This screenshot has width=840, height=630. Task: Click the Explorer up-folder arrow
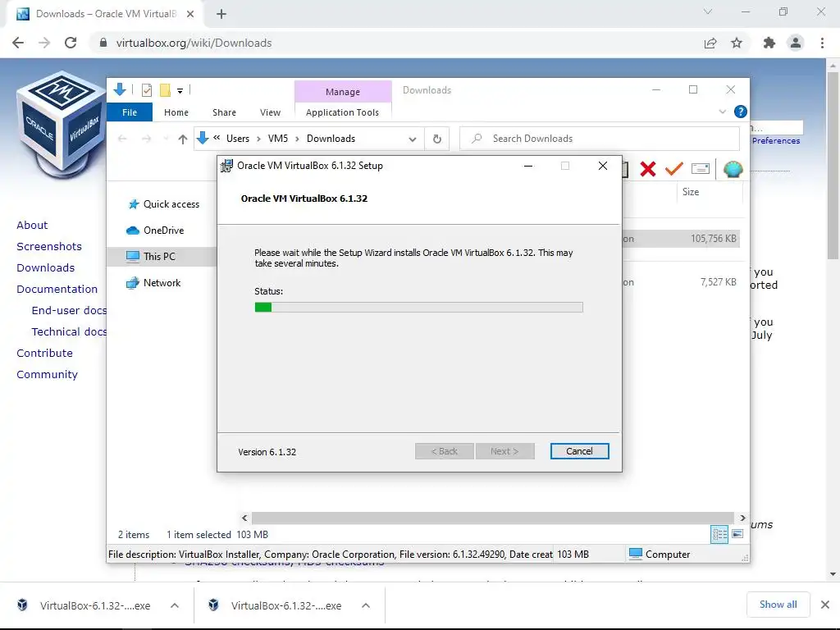click(x=183, y=139)
